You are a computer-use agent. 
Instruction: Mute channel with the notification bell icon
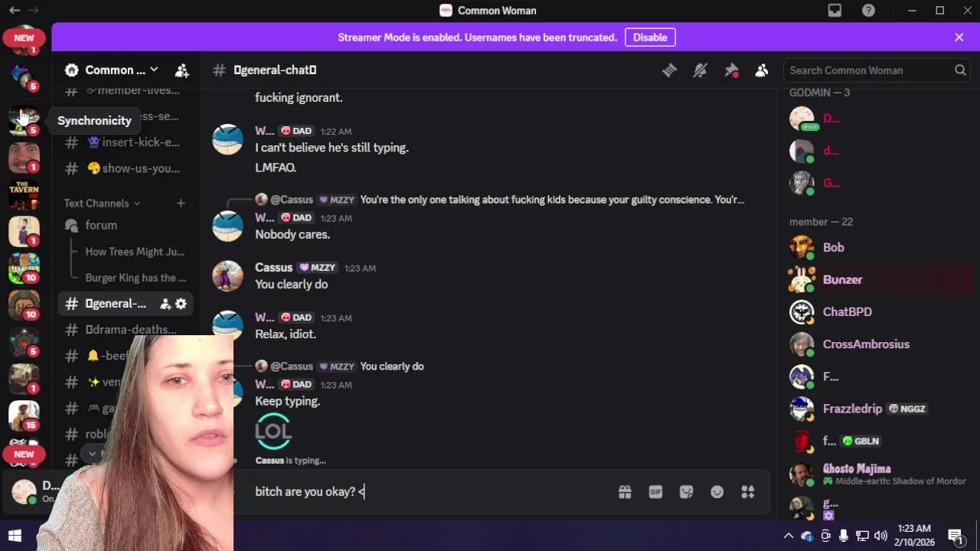pos(700,70)
